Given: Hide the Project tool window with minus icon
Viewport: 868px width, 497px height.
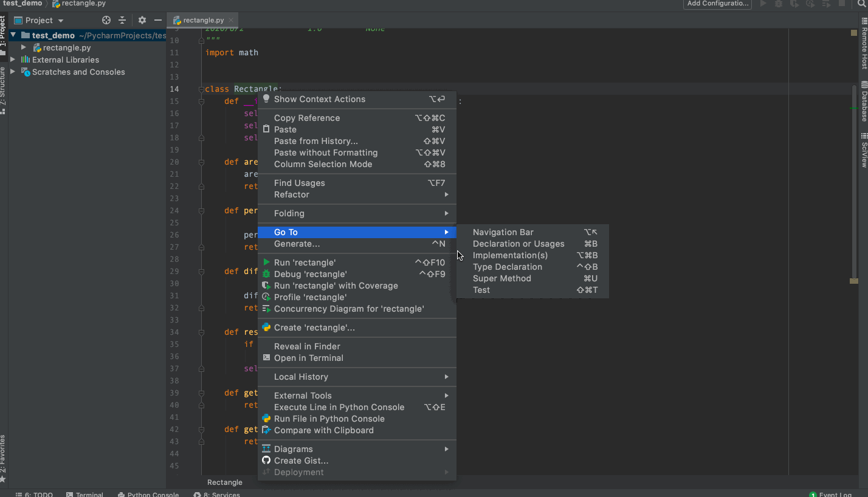Looking at the screenshot, I should (x=157, y=20).
